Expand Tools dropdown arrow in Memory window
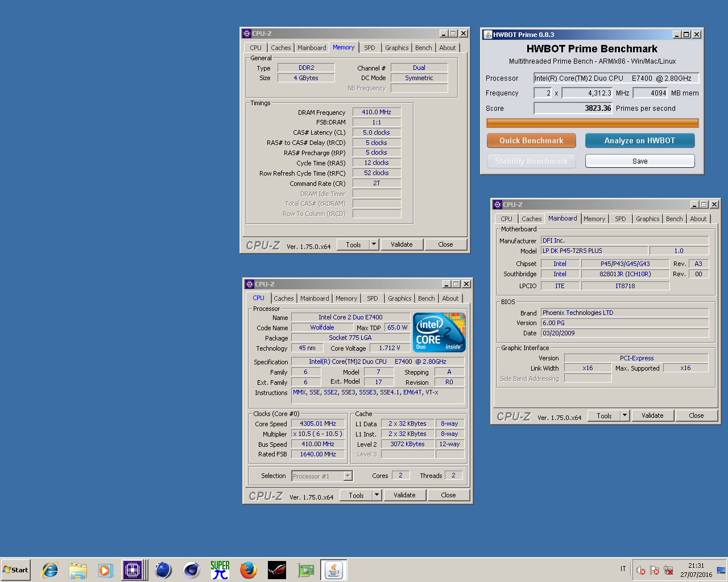 [x=374, y=244]
